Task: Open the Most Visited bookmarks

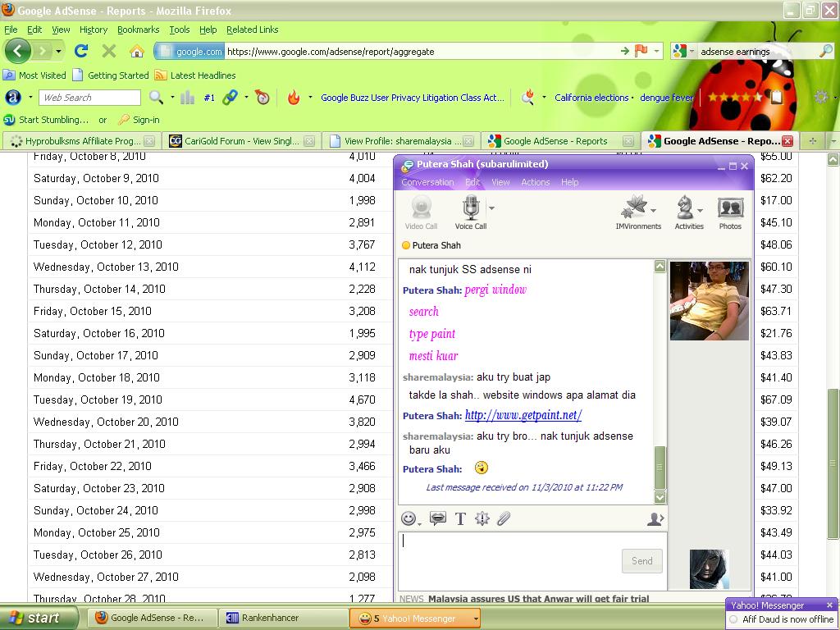Action: click(x=34, y=75)
